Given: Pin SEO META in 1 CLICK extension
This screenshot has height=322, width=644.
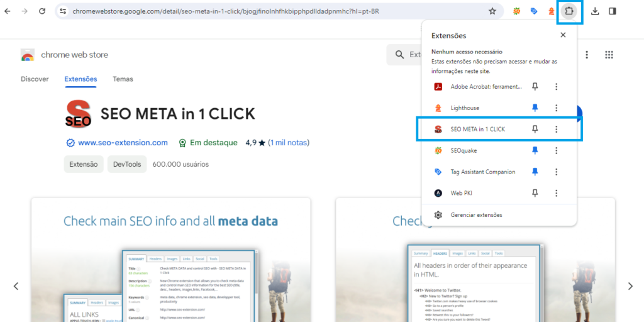Looking at the screenshot, I should tap(535, 130).
